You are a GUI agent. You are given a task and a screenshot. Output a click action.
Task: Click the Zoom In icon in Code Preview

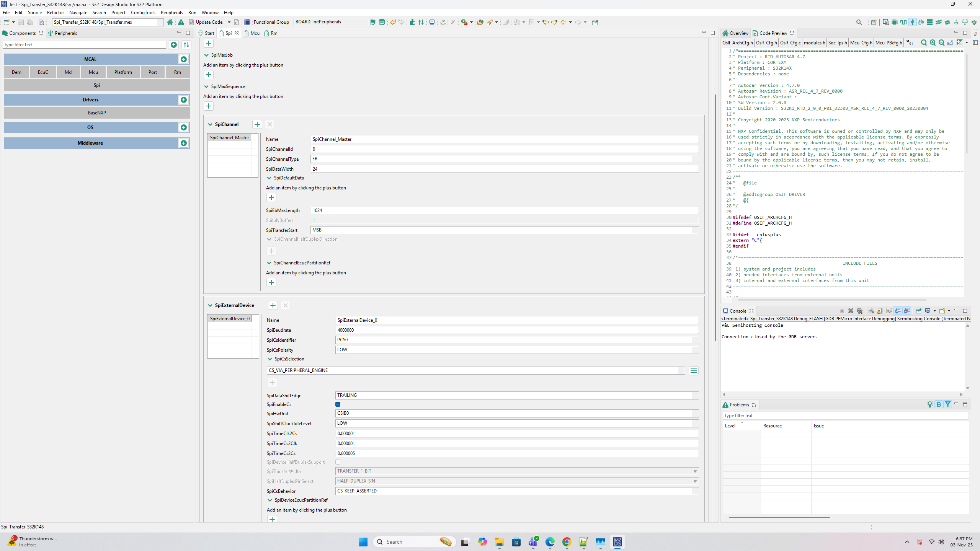(x=933, y=42)
